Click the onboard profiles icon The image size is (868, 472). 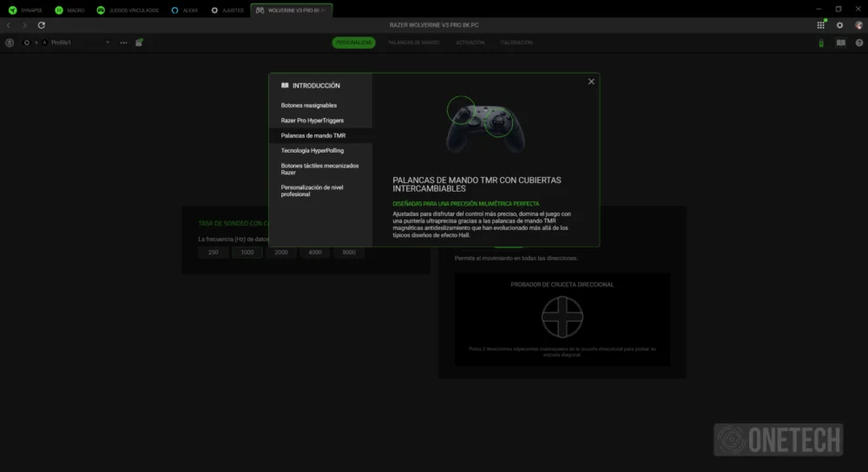coord(10,43)
